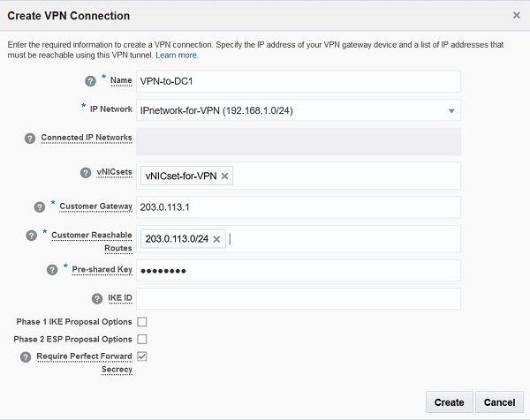The image size is (530, 420).
Task: Open the IP Network dropdown
Action: point(451,111)
